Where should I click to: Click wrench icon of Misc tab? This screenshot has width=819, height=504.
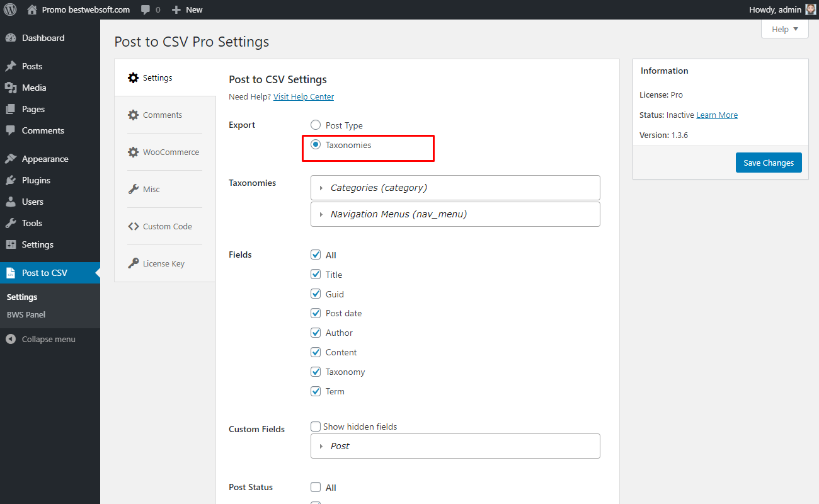point(133,189)
